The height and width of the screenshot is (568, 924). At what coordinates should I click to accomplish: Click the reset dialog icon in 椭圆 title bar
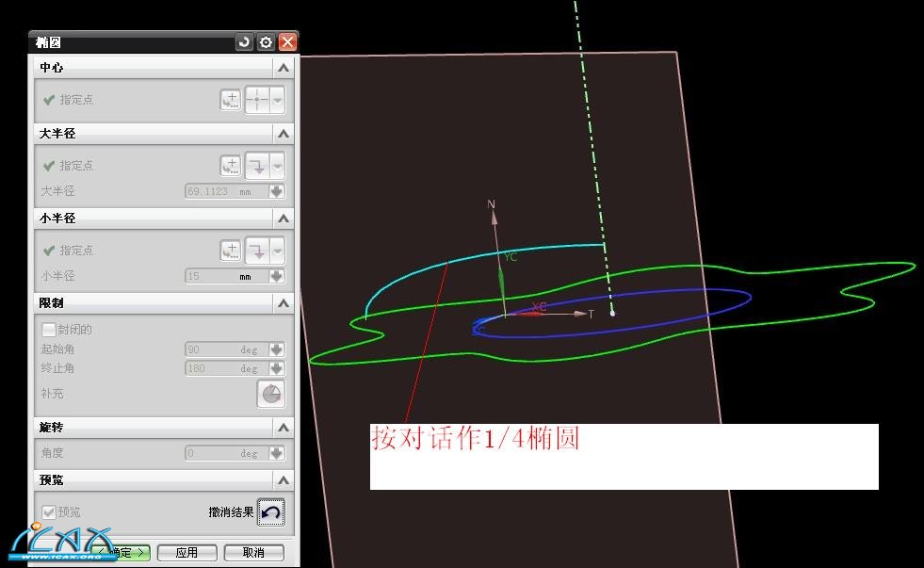click(244, 42)
